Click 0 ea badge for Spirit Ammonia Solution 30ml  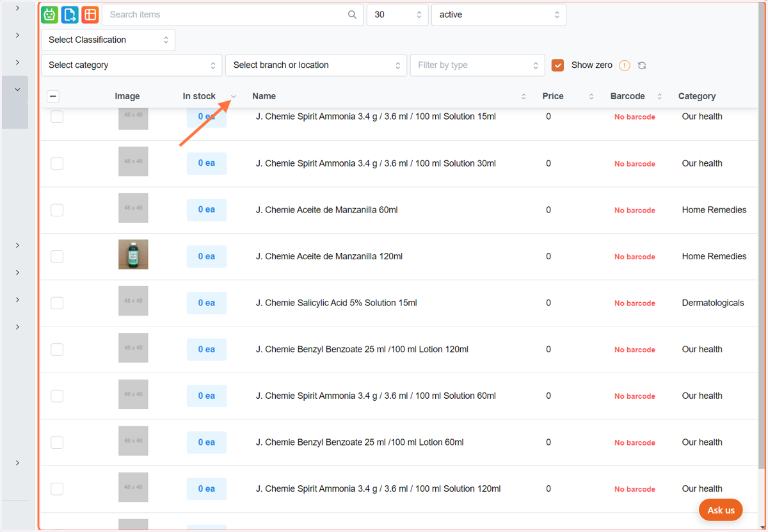[207, 163]
